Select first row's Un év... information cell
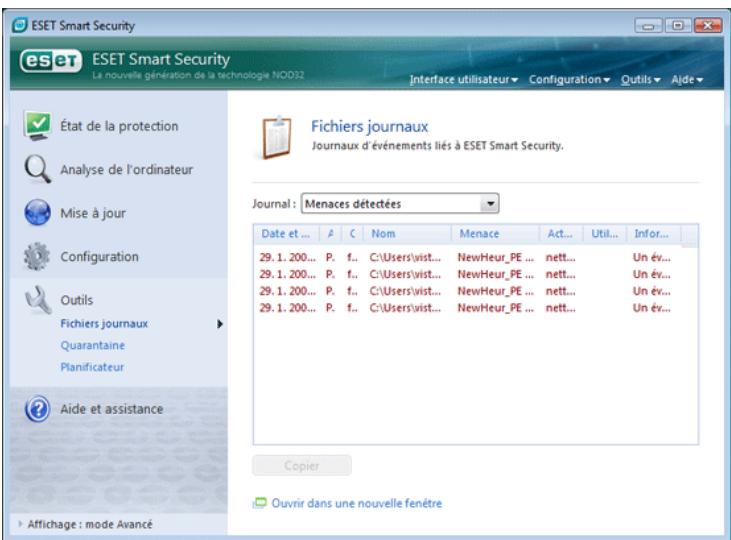The image size is (731, 540). 651,257
